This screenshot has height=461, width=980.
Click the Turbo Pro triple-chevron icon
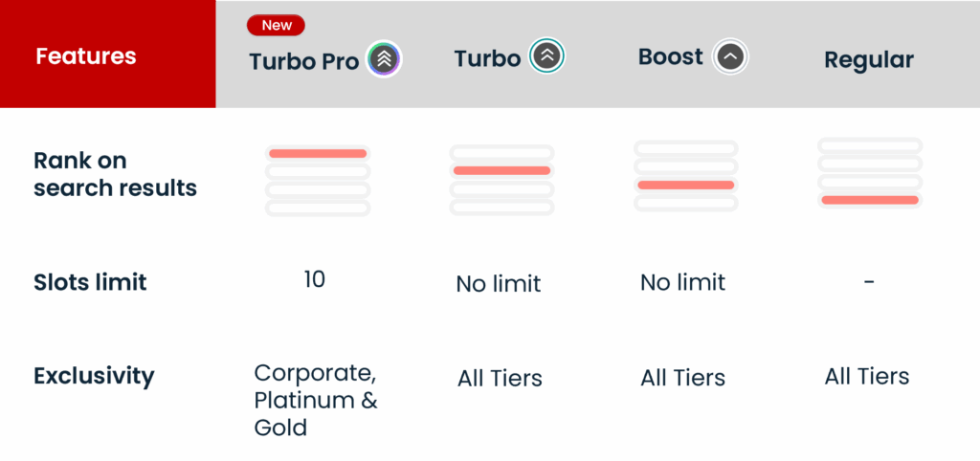[x=384, y=60]
